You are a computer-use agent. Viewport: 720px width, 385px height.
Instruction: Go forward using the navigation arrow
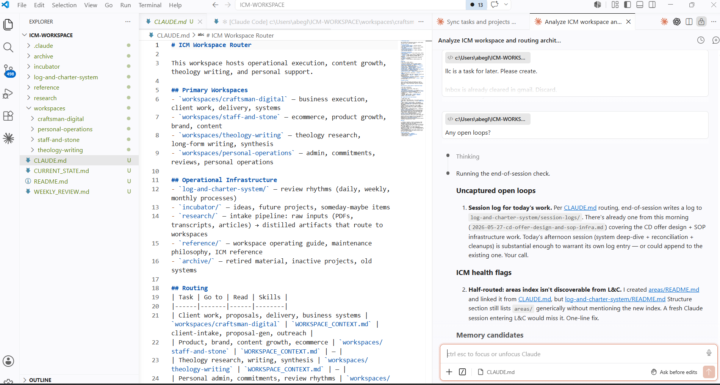228,5
